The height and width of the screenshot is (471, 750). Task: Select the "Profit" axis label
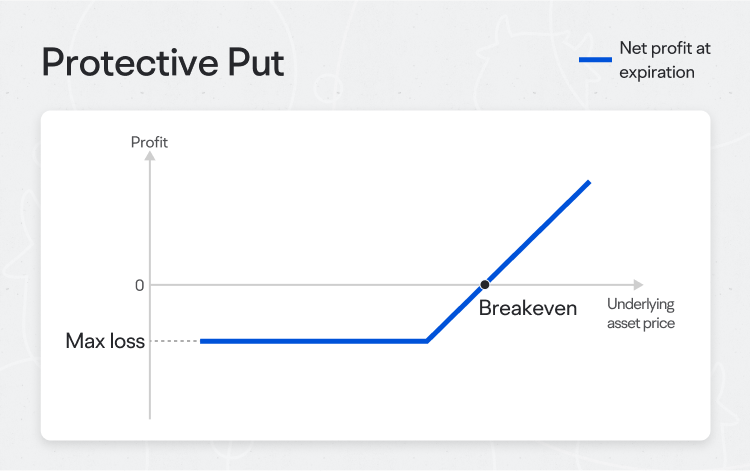150,142
